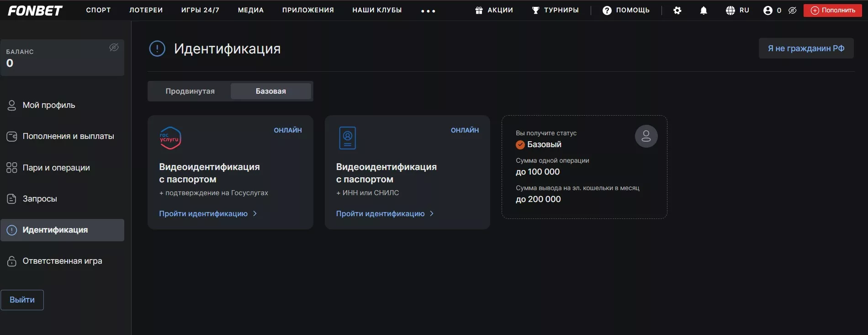This screenshot has width=868, height=335.
Task: Open Пополнения и выплаты in sidebar
Action: 62,136
